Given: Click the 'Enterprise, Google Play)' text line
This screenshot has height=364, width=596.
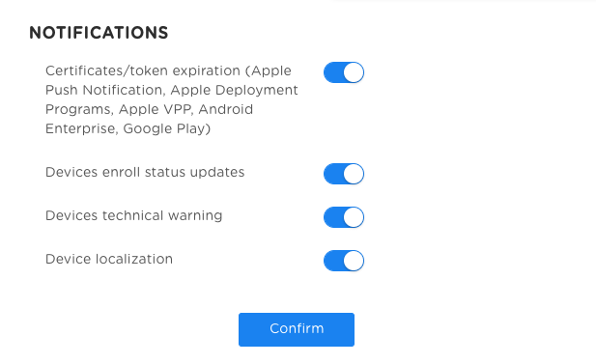Looking at the screenshot, I should [128, 128].
